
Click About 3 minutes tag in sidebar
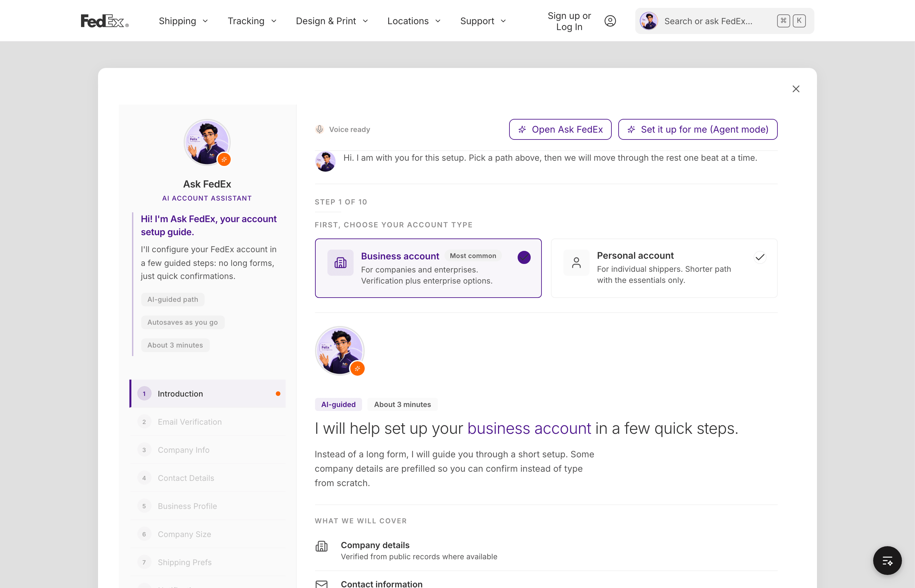coord(175,346)
